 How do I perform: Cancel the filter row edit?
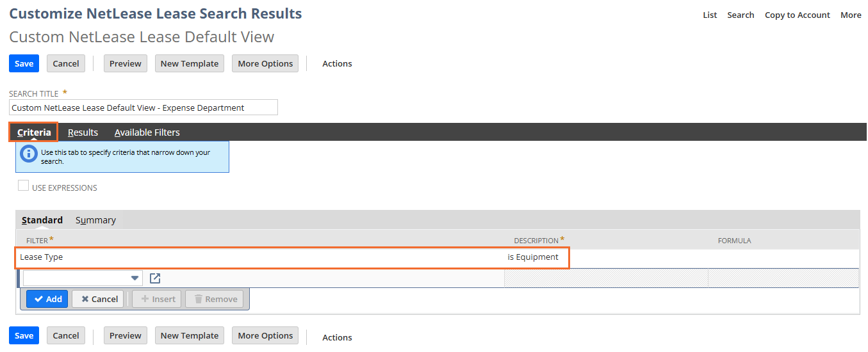pyautogui.click(x=99, y=299)
